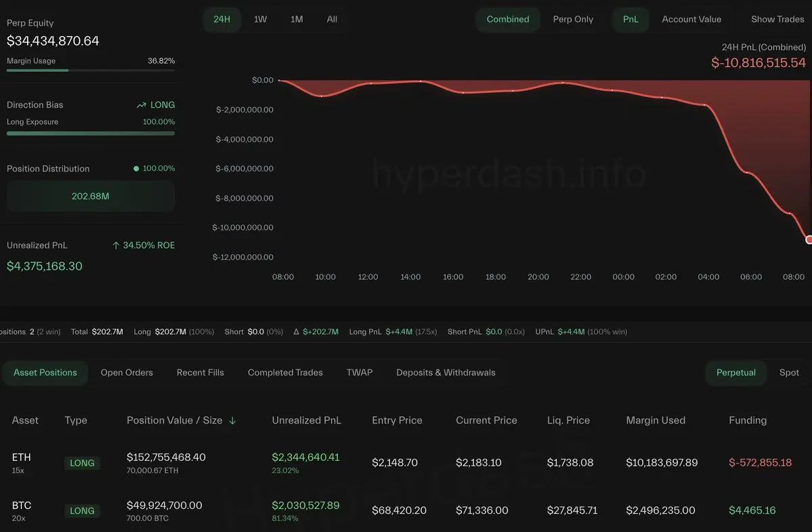
Task: Select the 1M time range
Action: 297,19
